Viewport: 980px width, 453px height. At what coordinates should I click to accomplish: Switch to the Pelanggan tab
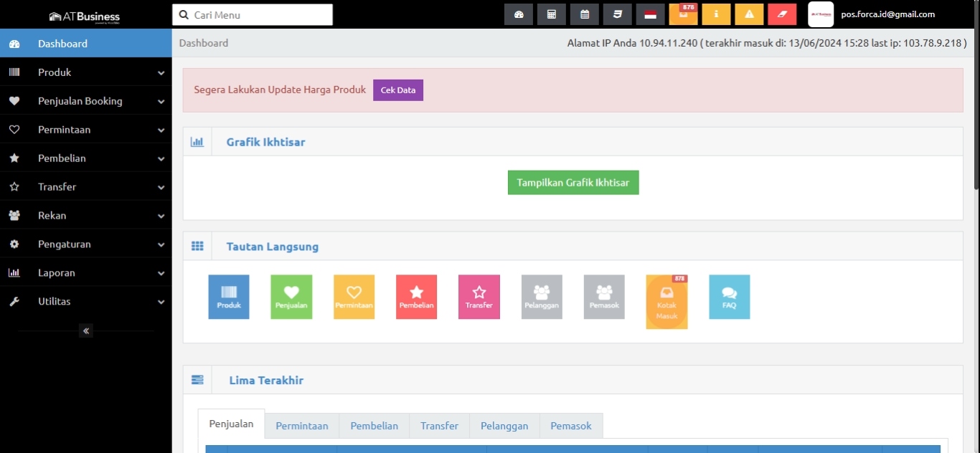[x=504, y=426]
